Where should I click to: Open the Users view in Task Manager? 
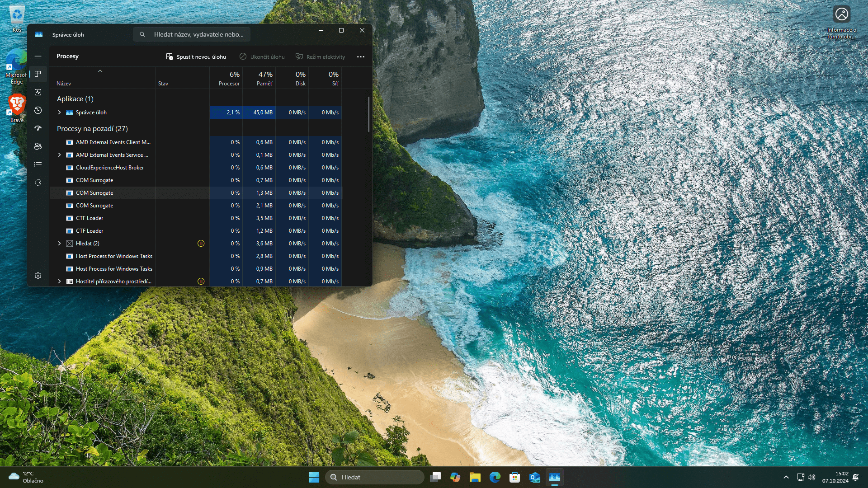click(38, 146)
